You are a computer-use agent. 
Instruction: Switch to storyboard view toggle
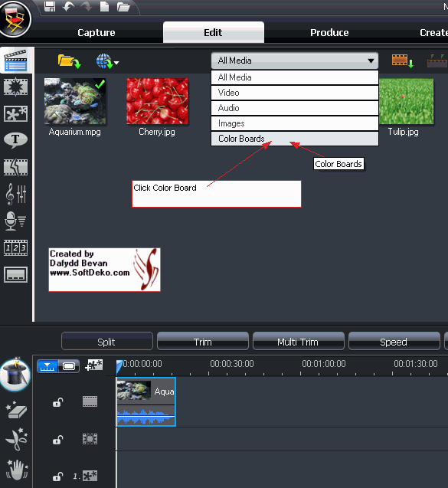click(69, 366)
